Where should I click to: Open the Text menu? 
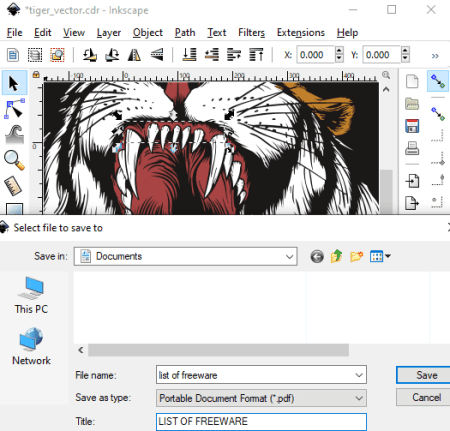[x=217, y=33]
